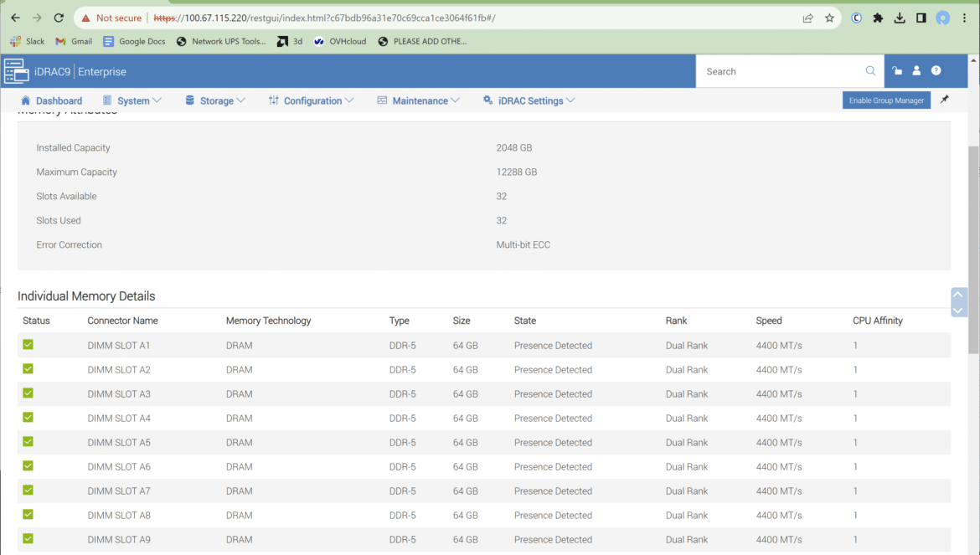
Task: Expand the iDRAC Settings menu
Action: pos(529,100)
